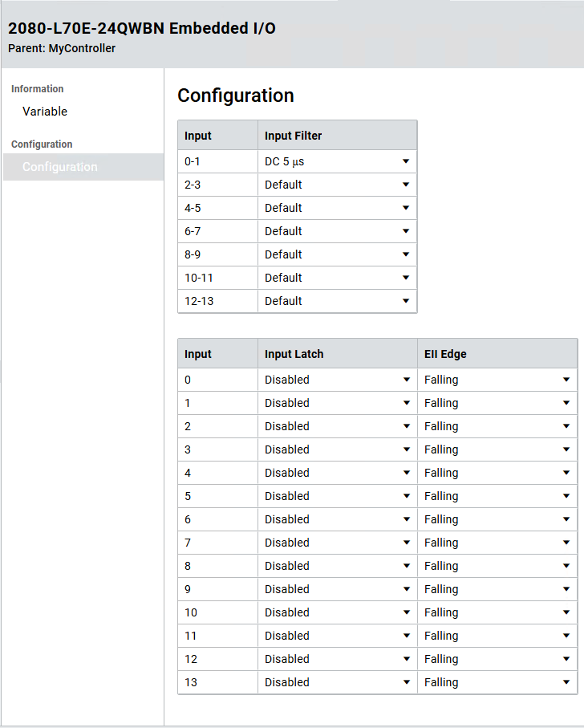Open Input Latch dropdown for input 0
Screen dimensions: 584x728
coord(337,380)
